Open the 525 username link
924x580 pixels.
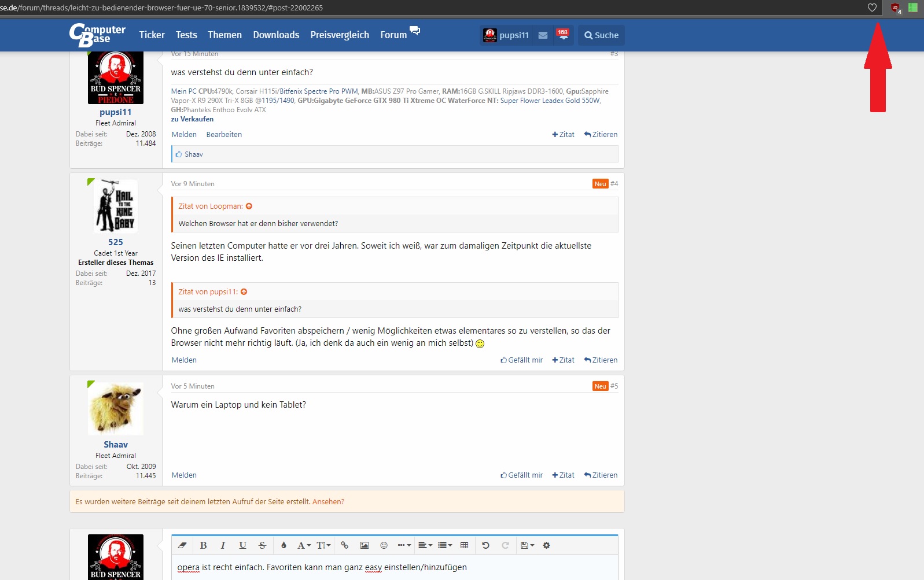click(x=115, y=242)
